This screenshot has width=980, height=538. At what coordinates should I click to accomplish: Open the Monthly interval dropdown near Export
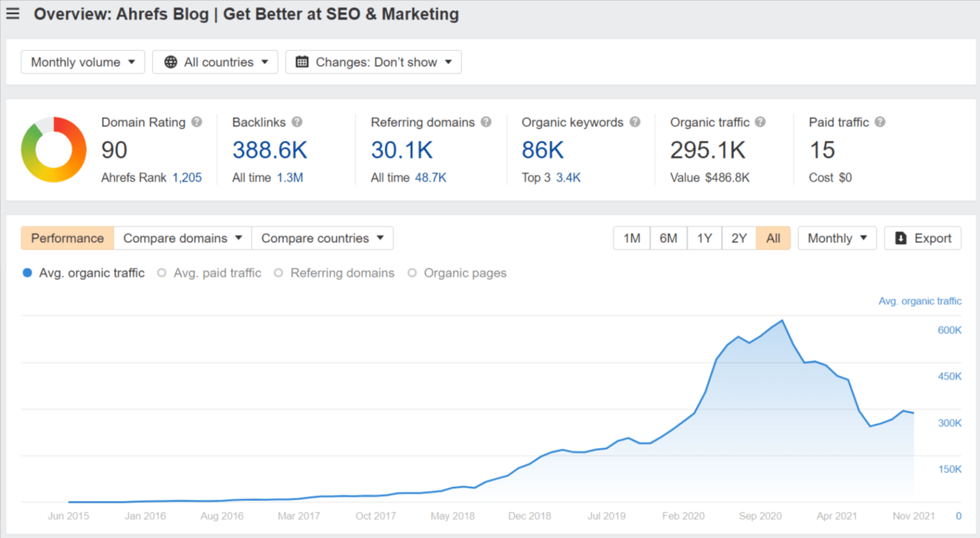click(836, 238)
